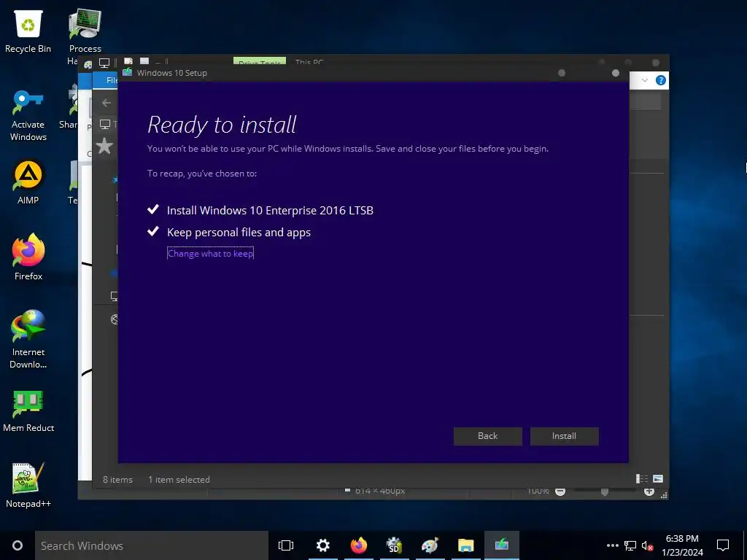Viewport: 747px width, 560px height.
Task: Click the Cortana circle on taskbar
Action: point(18,545)
